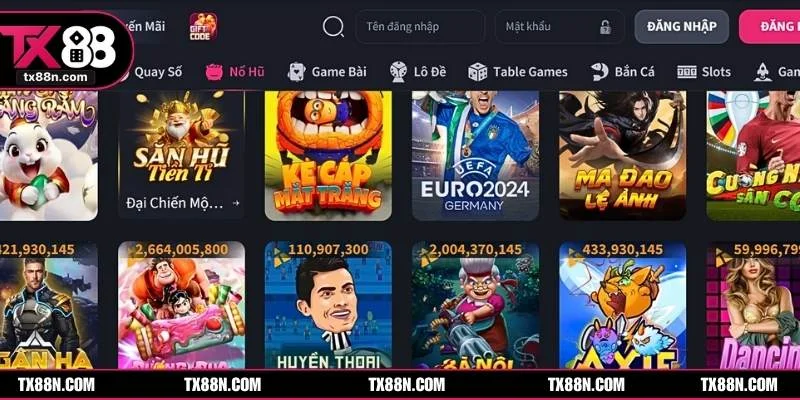
Task: Open the Huyền Thoại game thumbnail
Action: pos(328,305)
